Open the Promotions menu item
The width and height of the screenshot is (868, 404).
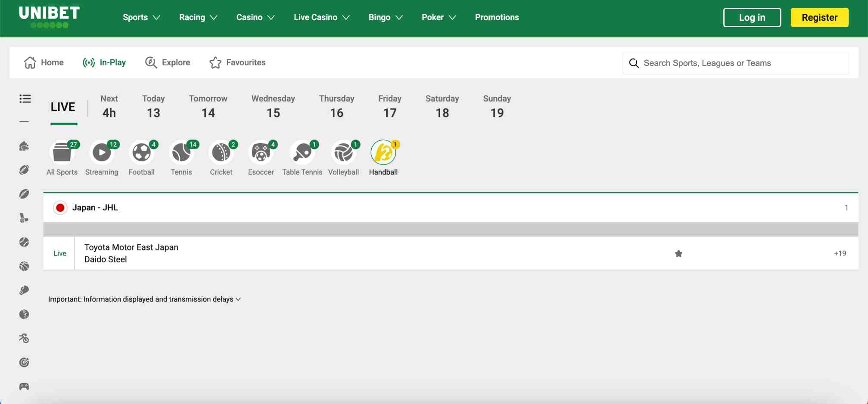coord(497,17)
